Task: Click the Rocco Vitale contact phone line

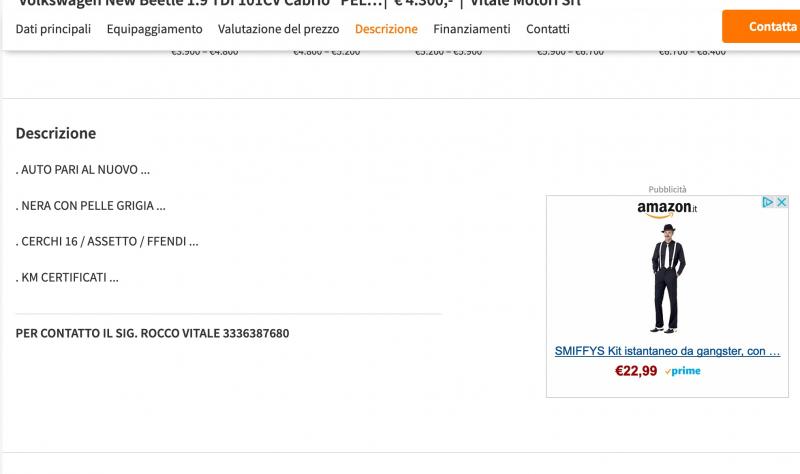Action: tap(153, 333)
